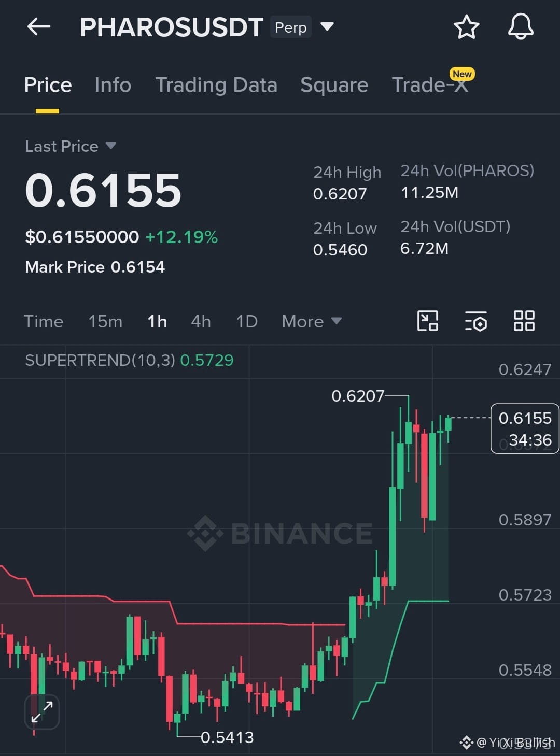The width and height of the screenshot is (560, 756).
Task: Tap the back arrow icon
Action: [38, 26]
